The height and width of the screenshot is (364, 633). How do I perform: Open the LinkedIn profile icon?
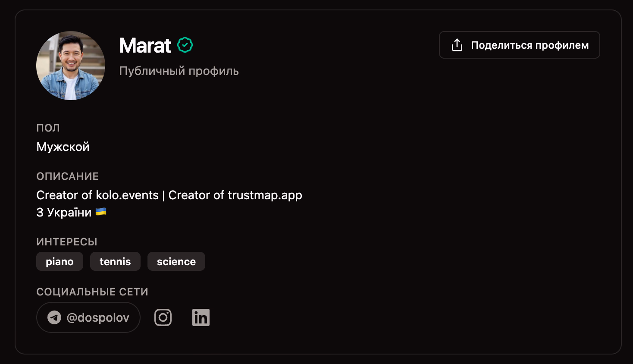pos(201,317)
